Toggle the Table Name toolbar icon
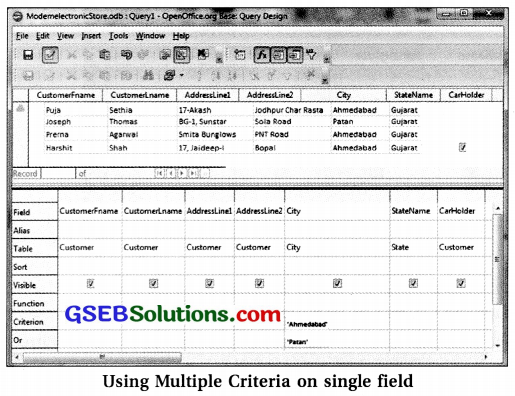515x396 pixels. point(278,55)
